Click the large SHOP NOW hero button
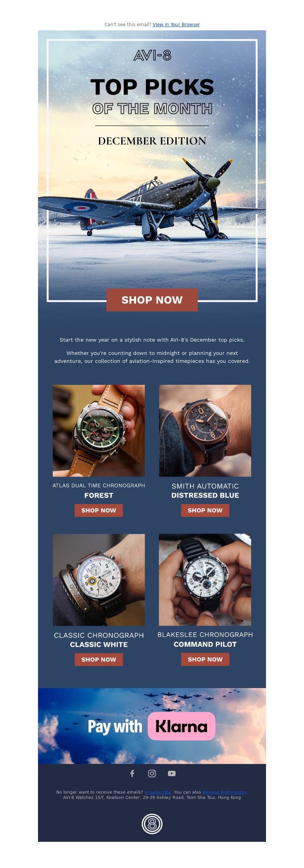The width and height of the screenshot is (304, 868). [152, 300]
